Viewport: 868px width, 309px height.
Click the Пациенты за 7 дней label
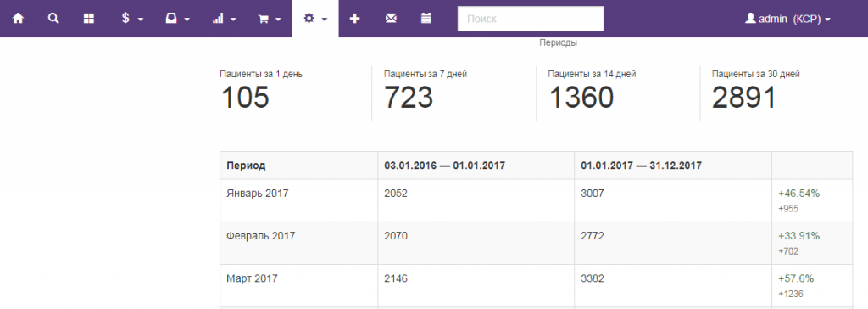tap(426, 74)
